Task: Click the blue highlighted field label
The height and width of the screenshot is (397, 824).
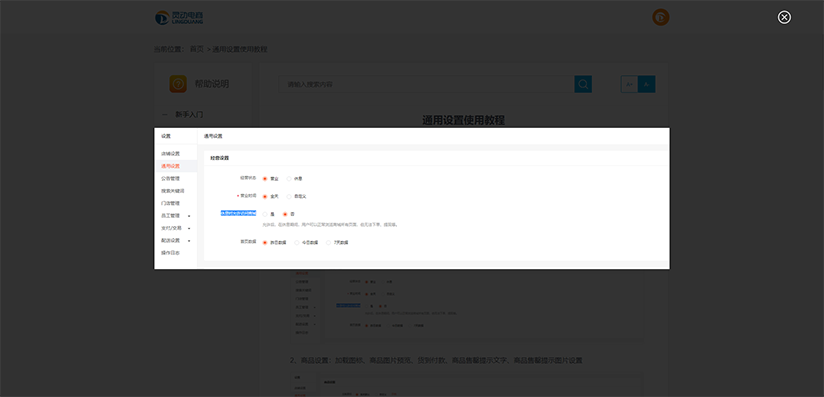Action: pyautogui.click(x=238, y=213)
